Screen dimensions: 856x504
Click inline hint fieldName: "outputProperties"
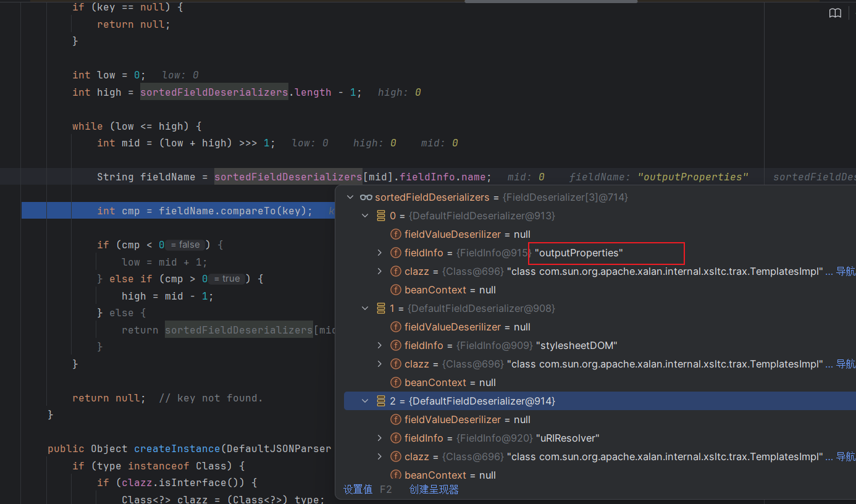pos(659,177)
